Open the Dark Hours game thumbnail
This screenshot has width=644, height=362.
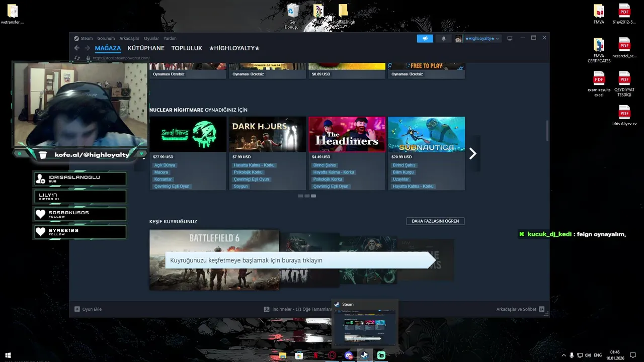[267, 134]
